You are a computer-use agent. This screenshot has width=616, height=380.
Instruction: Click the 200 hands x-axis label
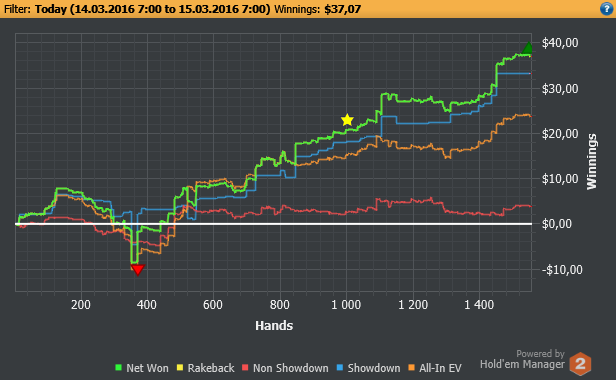pyautogui.click(x=81, y=305)
